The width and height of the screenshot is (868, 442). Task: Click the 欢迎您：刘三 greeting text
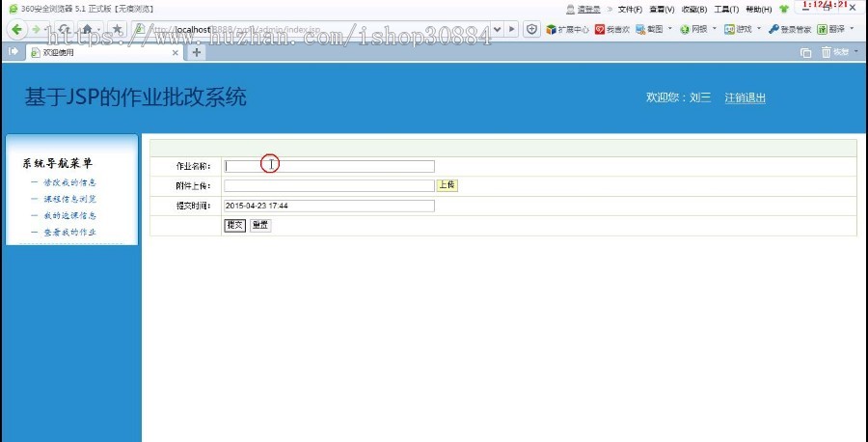click(678, 97)
